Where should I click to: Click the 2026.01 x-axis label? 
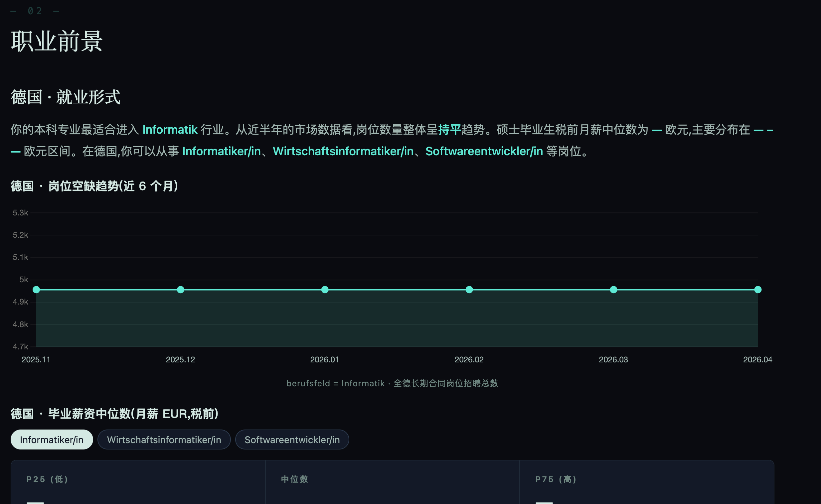[x=324, y=360]
